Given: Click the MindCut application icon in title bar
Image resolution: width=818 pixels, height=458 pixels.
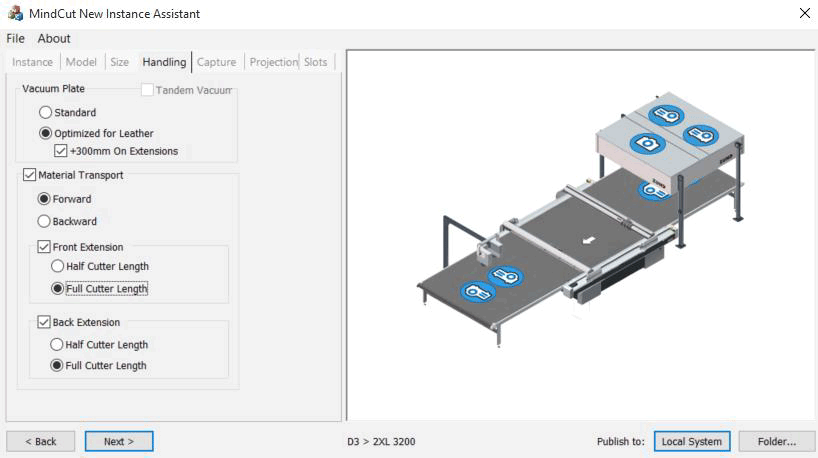Looking at the screenshot, I should (15, 14).
